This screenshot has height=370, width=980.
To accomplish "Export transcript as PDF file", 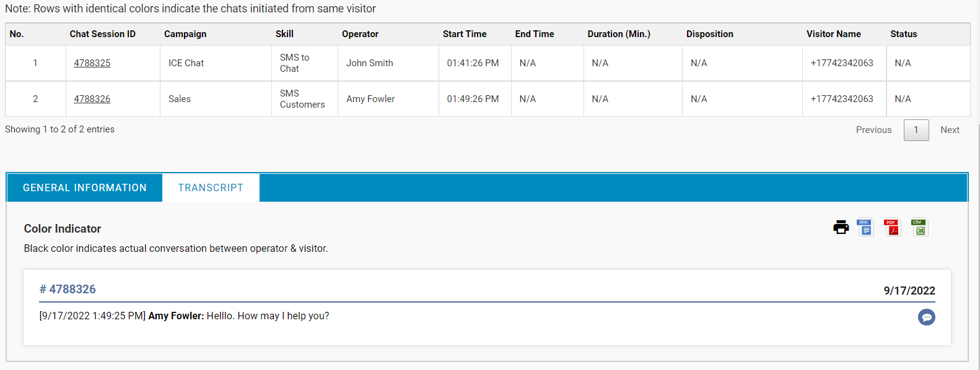I will tap(892, 228).
